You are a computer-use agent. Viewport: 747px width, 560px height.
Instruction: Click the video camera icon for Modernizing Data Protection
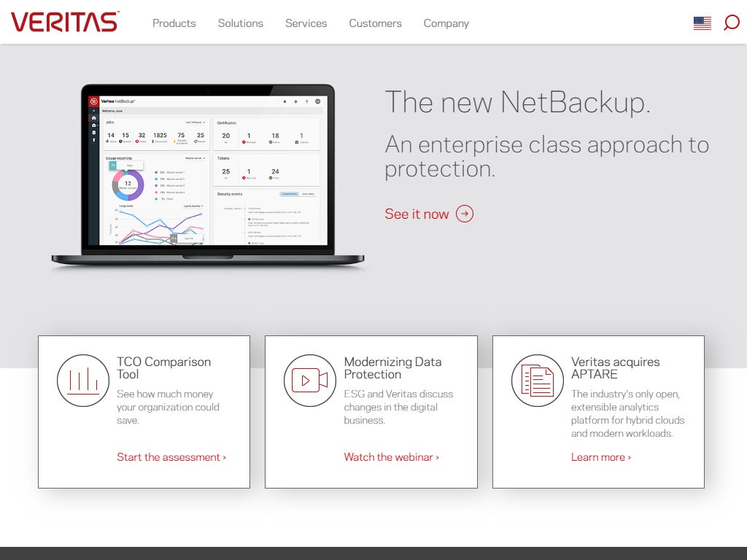(310, 381)
